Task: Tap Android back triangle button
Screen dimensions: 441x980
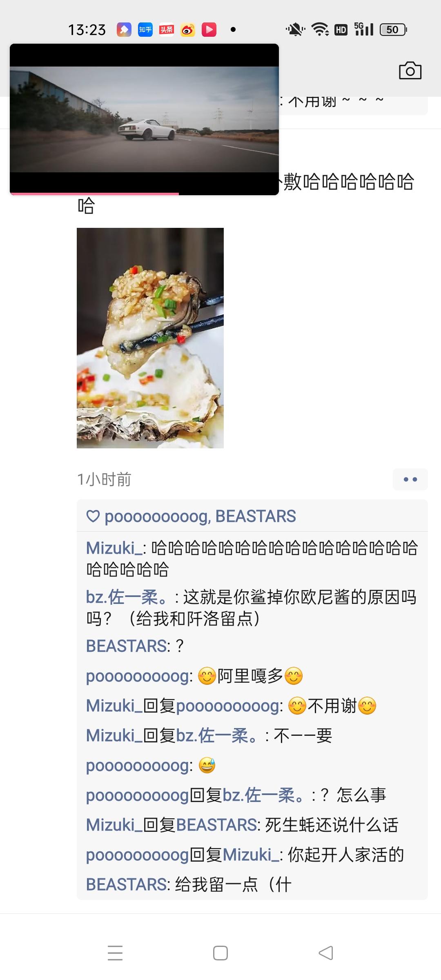Action: coord(326,953)
